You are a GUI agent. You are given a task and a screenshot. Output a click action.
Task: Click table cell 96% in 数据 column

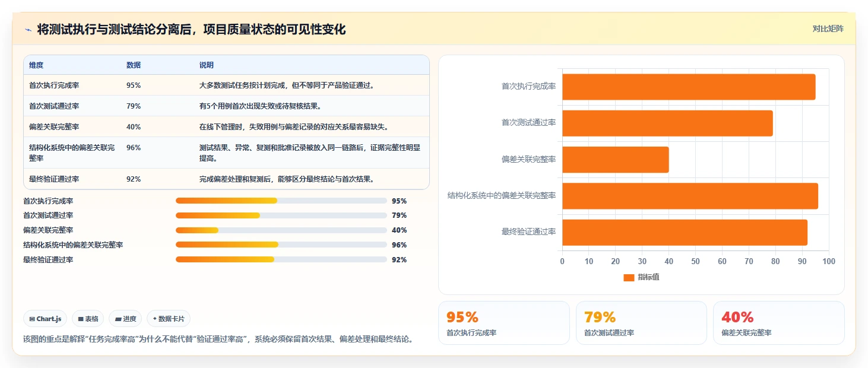[x=134, y=148]
